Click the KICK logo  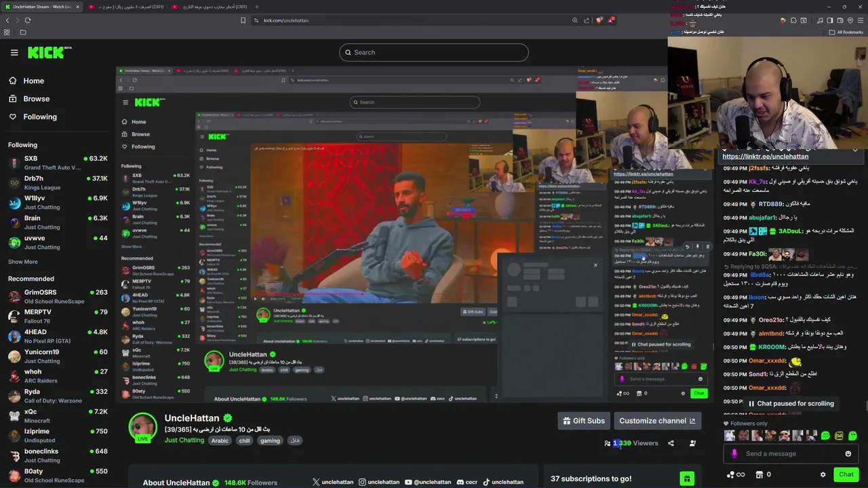tap(50, 52)
